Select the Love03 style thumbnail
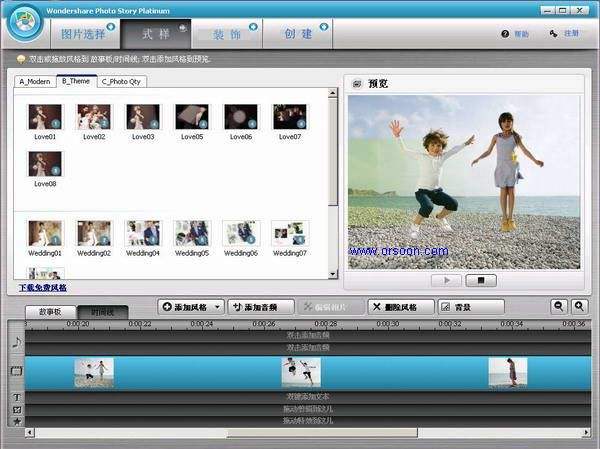The height and width of the screenshot is (449, 600). click(x=143, y=117)
